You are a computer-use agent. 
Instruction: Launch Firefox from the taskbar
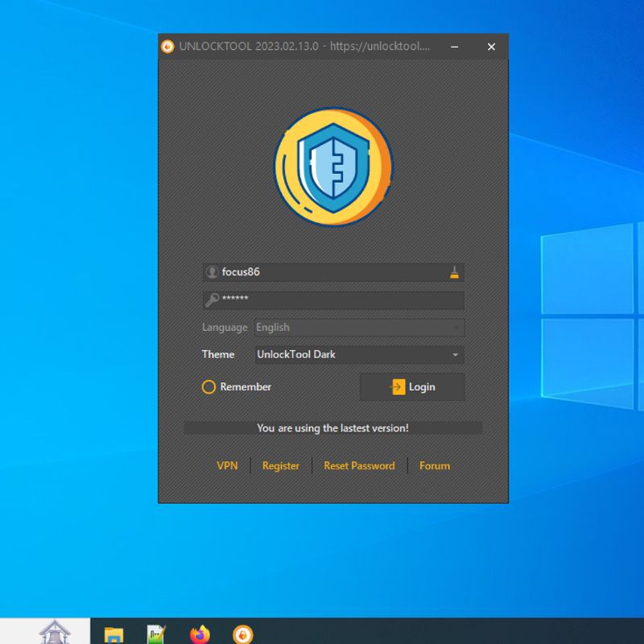[x=200, y=634]
